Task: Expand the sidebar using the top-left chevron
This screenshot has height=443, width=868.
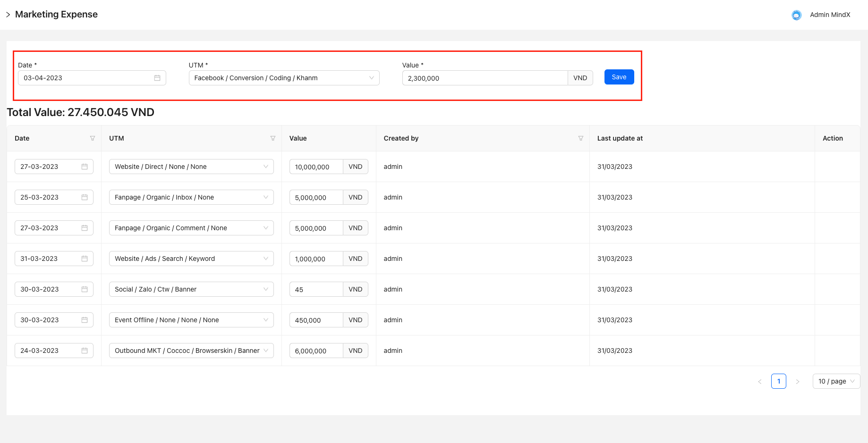Action: point(8,15)
